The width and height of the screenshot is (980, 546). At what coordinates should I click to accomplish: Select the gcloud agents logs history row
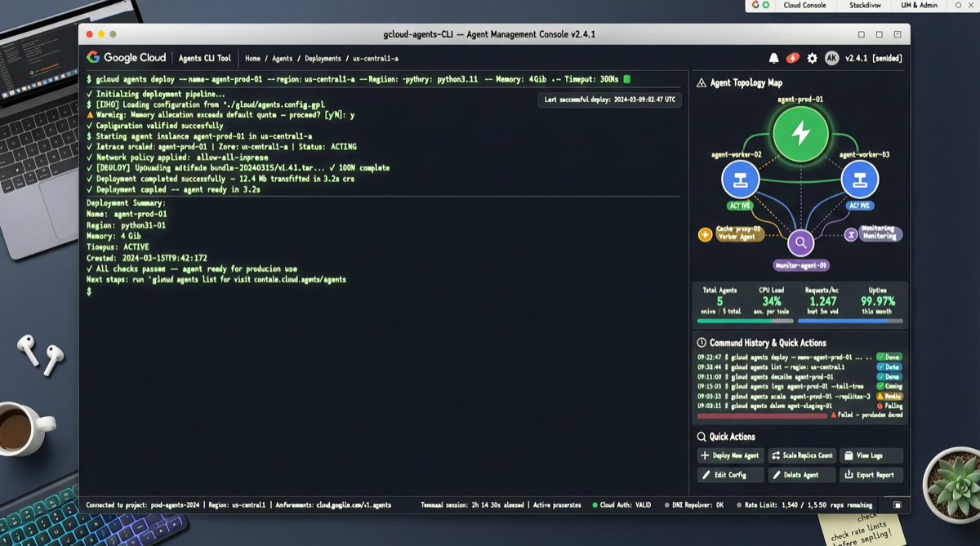click(799, 387)
